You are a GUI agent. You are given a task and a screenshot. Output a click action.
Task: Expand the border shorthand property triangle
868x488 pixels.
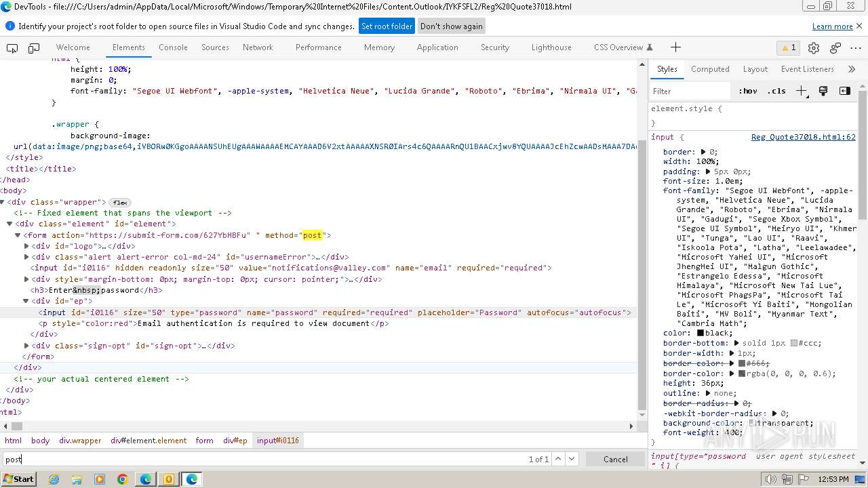[703, 152]
